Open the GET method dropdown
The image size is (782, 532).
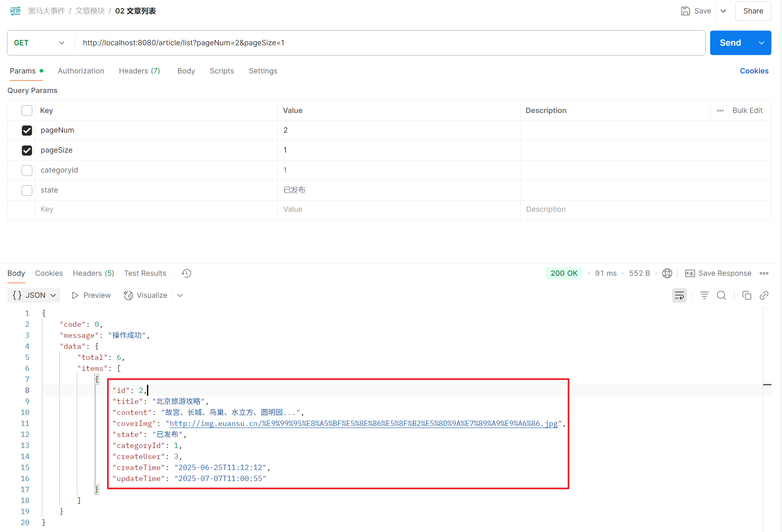39,43
